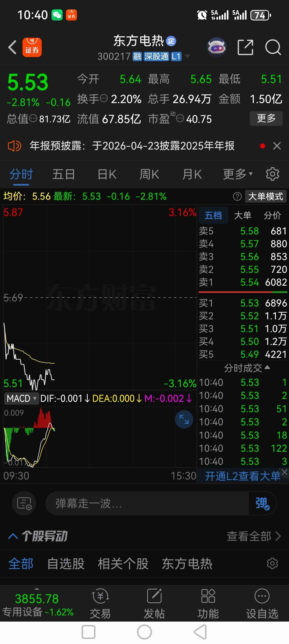Viewport: 289px width, 644px height.
Task: Open 更多 quote details button
Action: tap(266, 118)
